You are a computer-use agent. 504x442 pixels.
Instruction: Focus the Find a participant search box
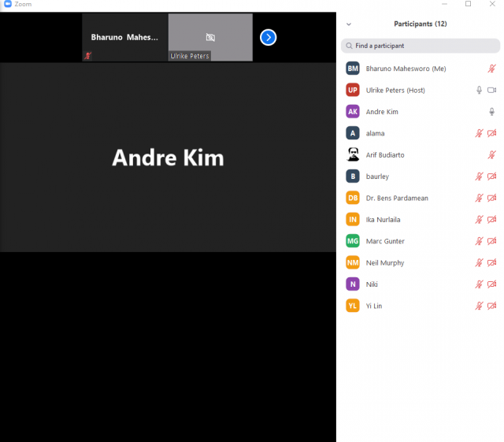click(421, 46)
